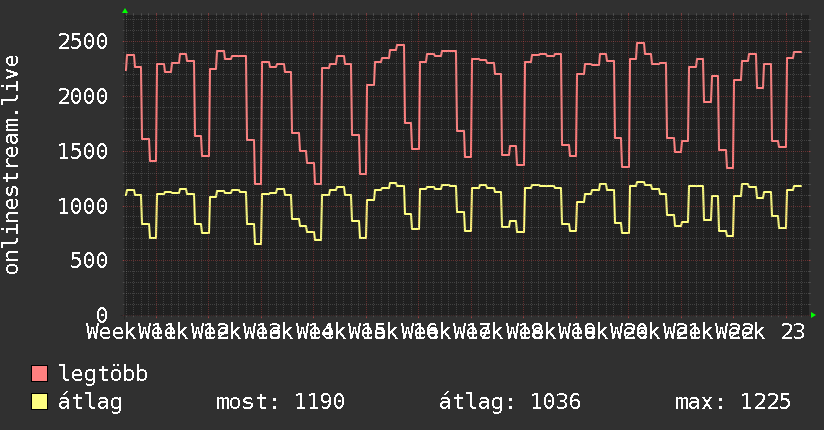Click the 1000 y-axis label

point(83,206)
